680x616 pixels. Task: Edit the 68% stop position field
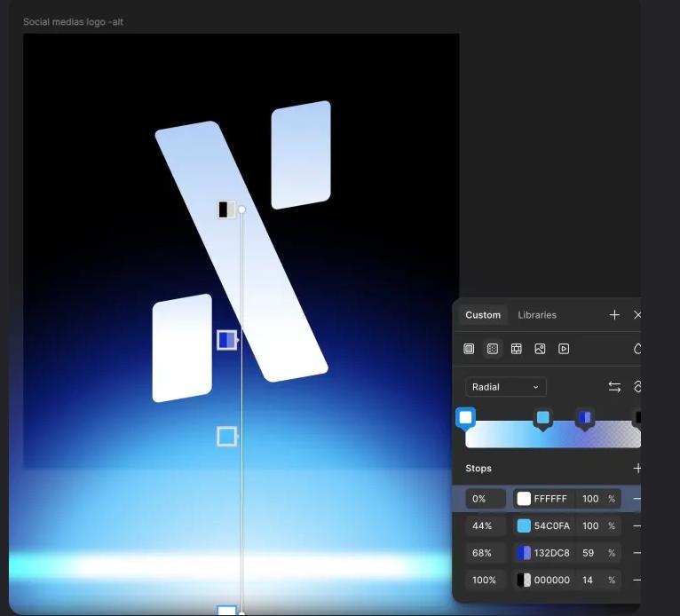(486, 553)
